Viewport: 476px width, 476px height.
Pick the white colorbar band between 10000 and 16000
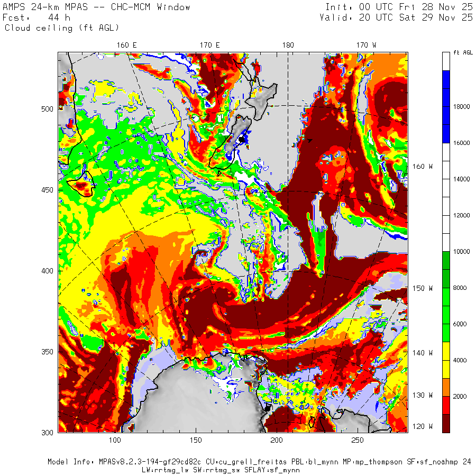point(446,197)
